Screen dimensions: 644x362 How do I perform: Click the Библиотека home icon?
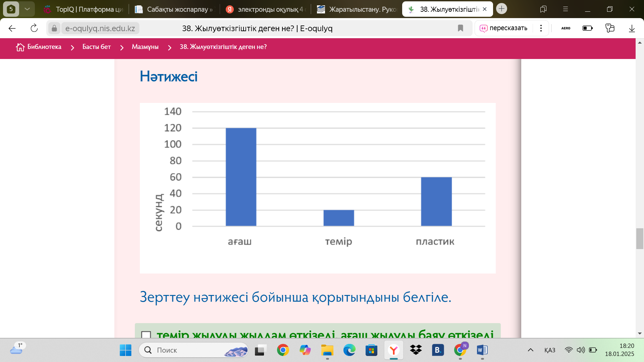(x=20, y=47)
